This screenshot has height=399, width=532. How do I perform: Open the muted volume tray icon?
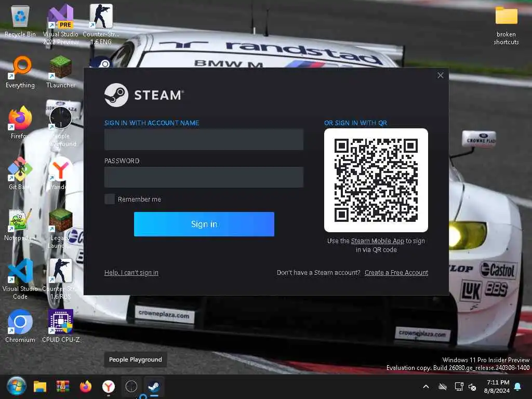[472, 387]
